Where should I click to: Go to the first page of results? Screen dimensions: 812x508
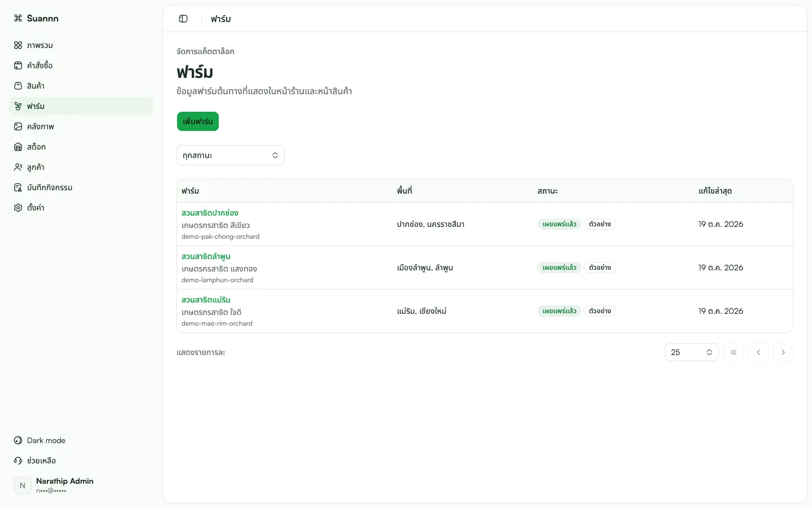pos(734,352)
